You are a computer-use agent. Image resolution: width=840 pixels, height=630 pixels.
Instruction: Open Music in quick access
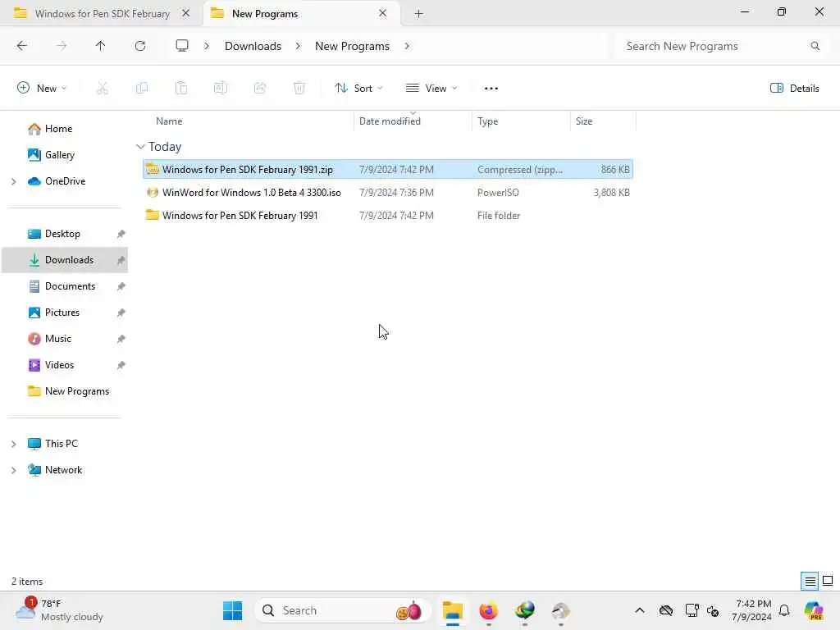(58, 339)
